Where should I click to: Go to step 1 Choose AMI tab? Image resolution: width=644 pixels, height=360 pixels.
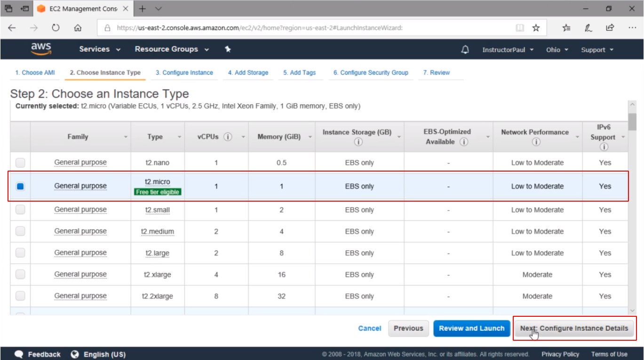click(x=35, y=72)
